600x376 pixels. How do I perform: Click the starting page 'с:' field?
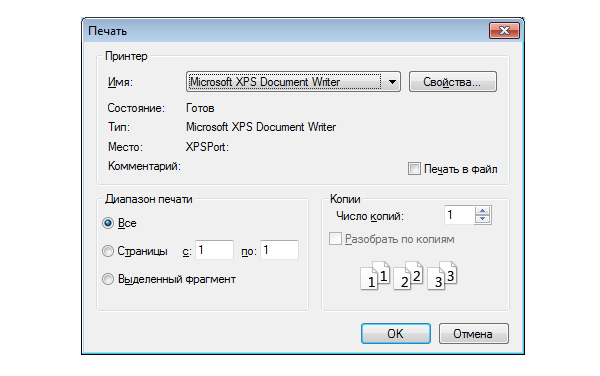pyautogui.click(x=214, y=250)
